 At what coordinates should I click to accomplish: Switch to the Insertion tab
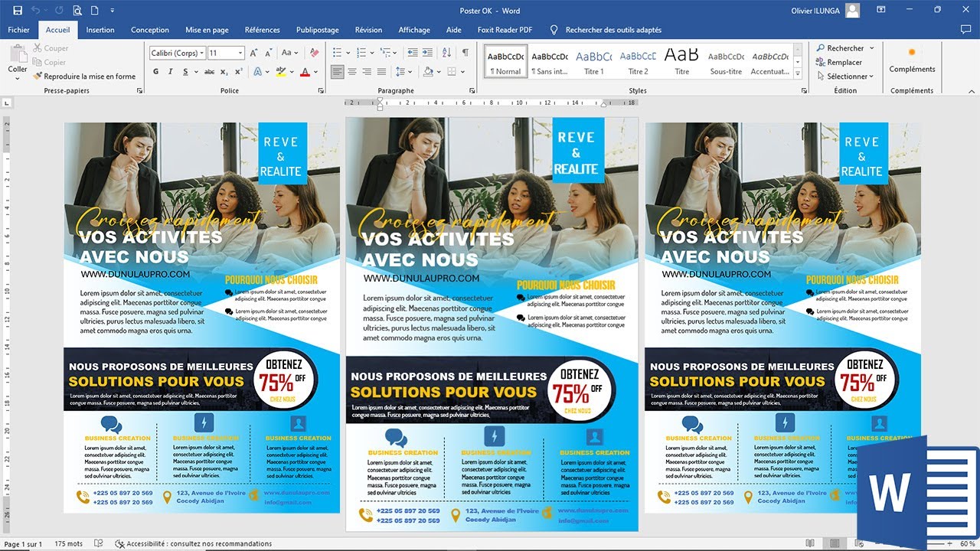click(100, 30)
